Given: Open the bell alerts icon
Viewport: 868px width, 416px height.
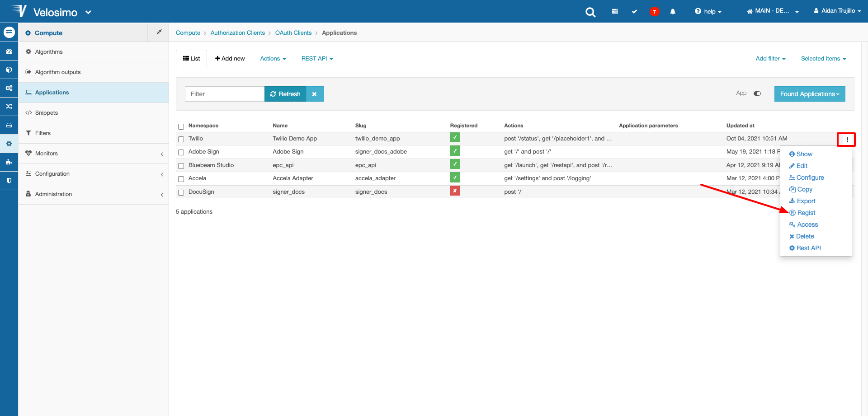Looking at the screenshot, I should [673, 11].
